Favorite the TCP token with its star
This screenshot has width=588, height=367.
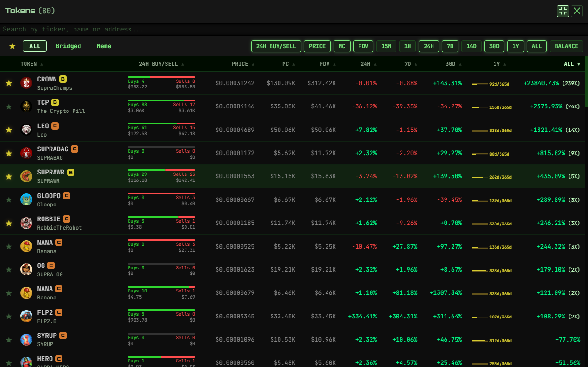point(8,106)
